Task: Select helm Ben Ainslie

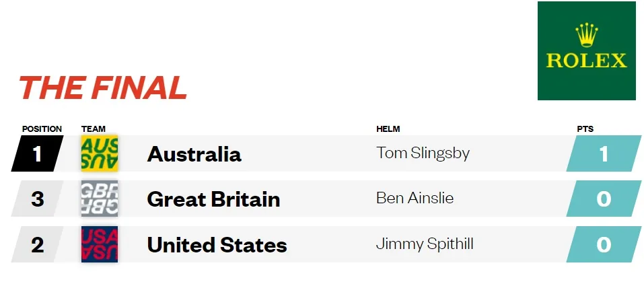Action: pos(415,199)
